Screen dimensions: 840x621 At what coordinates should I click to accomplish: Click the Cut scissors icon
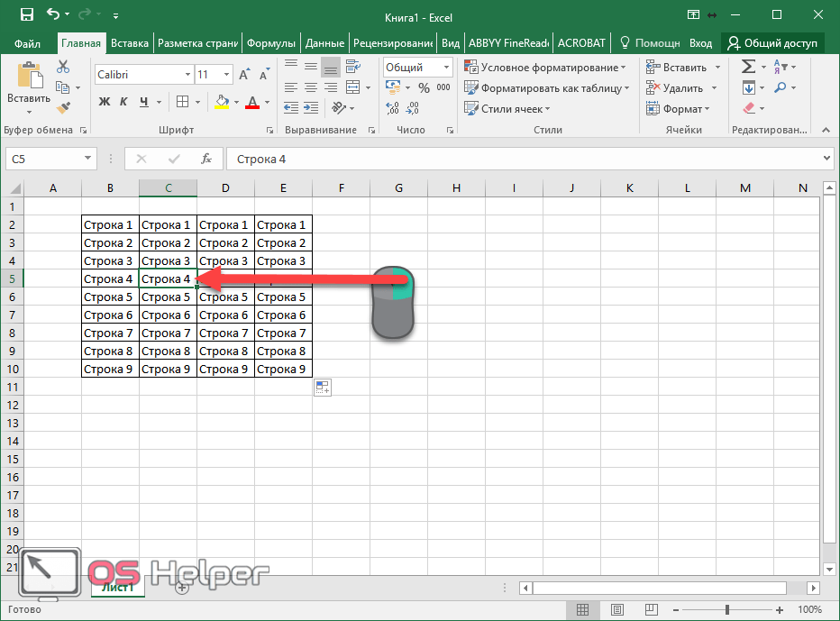[63, 67]
